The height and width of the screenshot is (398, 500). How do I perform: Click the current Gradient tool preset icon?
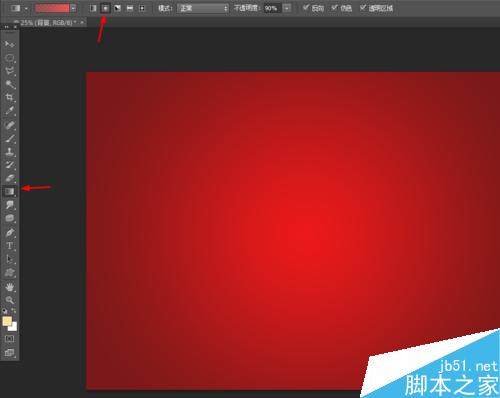(x=15, y=8)
